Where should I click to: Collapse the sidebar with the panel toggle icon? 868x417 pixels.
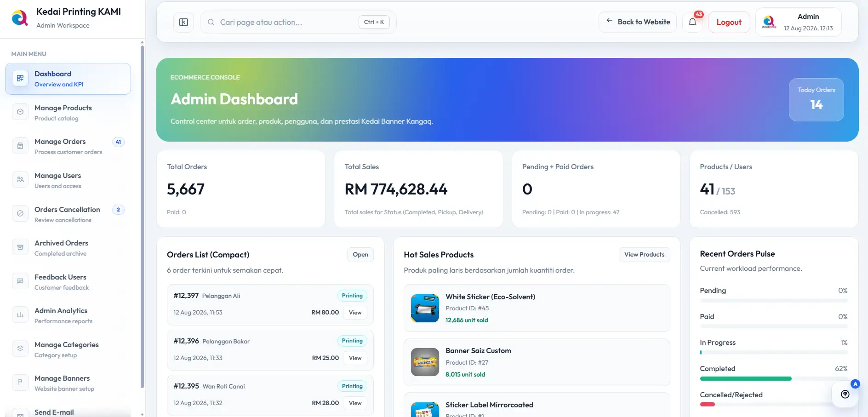[183, 22]
